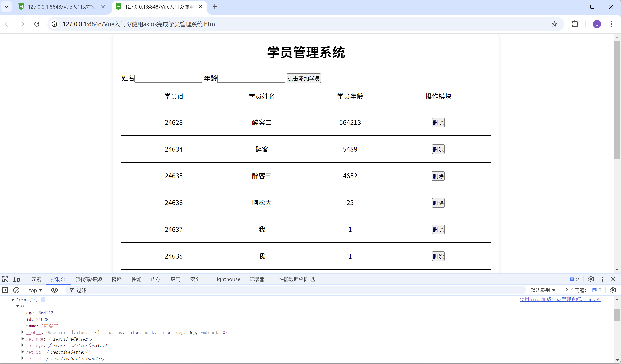Reload the page
Viewport: 621px width, 364px height.
tap(37, 24)
